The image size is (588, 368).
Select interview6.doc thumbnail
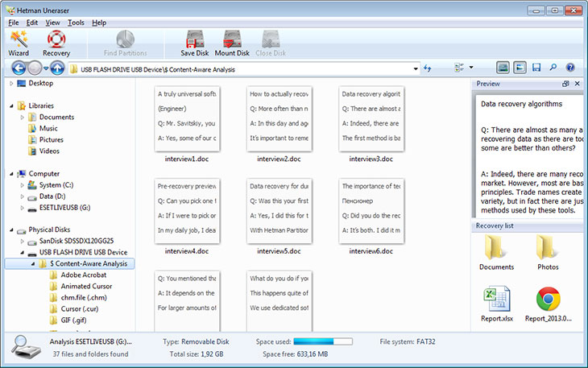click(x=371, y=211)
